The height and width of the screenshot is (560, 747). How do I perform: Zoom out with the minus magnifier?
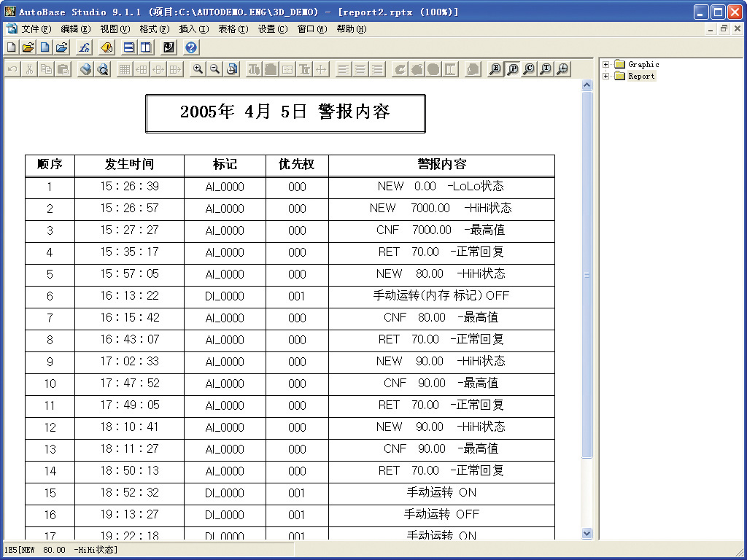[215, 69]
